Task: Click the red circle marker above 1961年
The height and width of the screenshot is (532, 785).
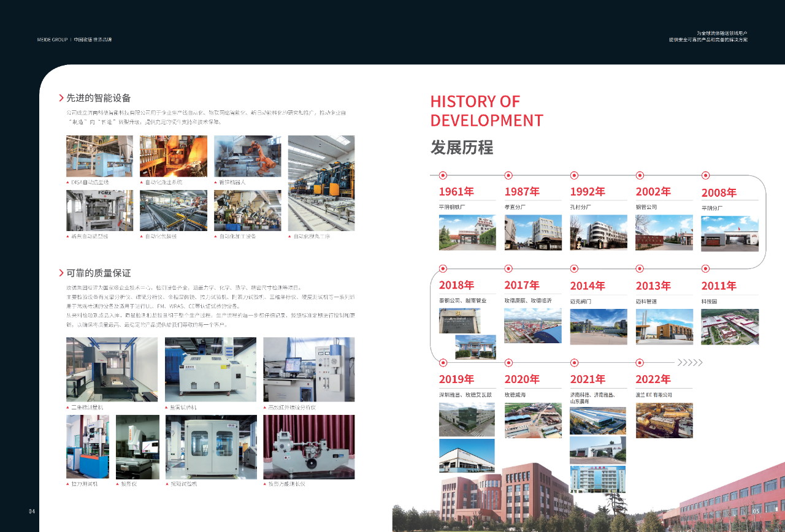Action: tap(443, 175)
